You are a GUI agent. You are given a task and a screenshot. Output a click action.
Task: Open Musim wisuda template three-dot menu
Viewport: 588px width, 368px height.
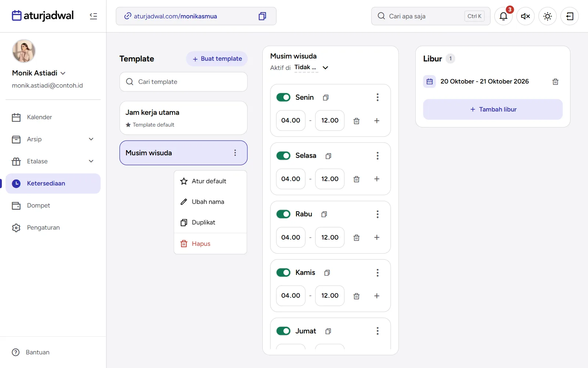coord(235,153)
